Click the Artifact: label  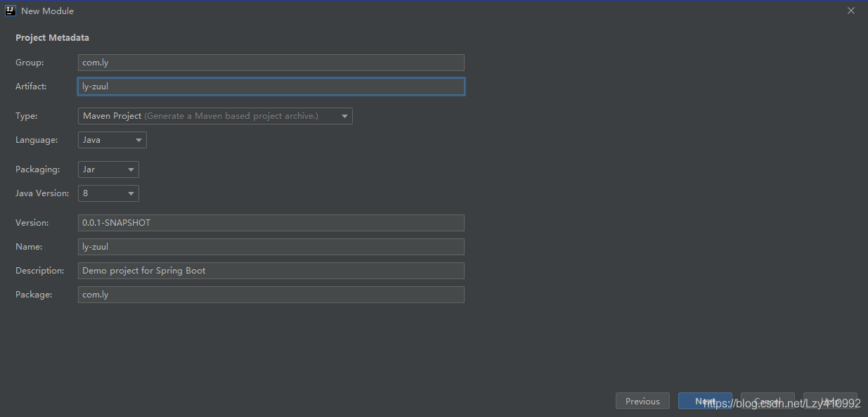[31, 86]
